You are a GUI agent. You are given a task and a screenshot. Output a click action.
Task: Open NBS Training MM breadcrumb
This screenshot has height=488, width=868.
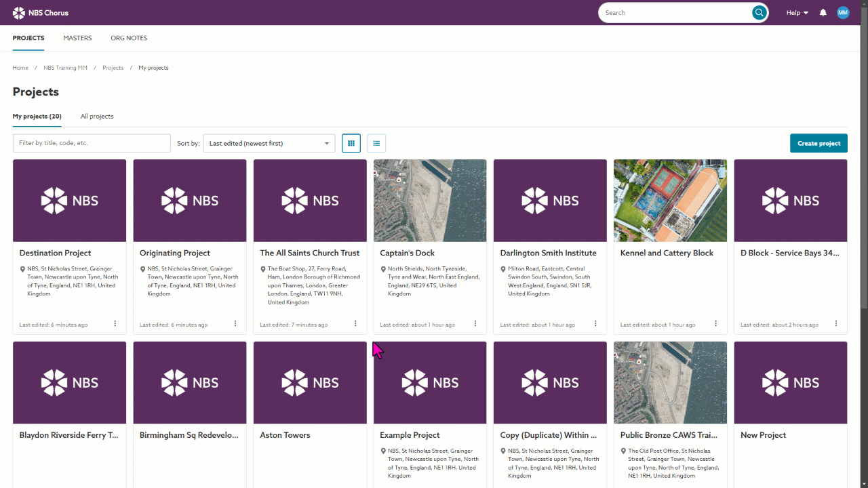point(66,68)
